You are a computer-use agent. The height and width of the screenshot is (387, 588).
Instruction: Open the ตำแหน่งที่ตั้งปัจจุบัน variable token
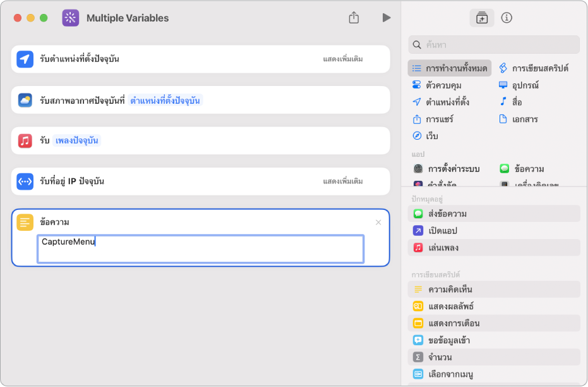[x=165, y=101]
